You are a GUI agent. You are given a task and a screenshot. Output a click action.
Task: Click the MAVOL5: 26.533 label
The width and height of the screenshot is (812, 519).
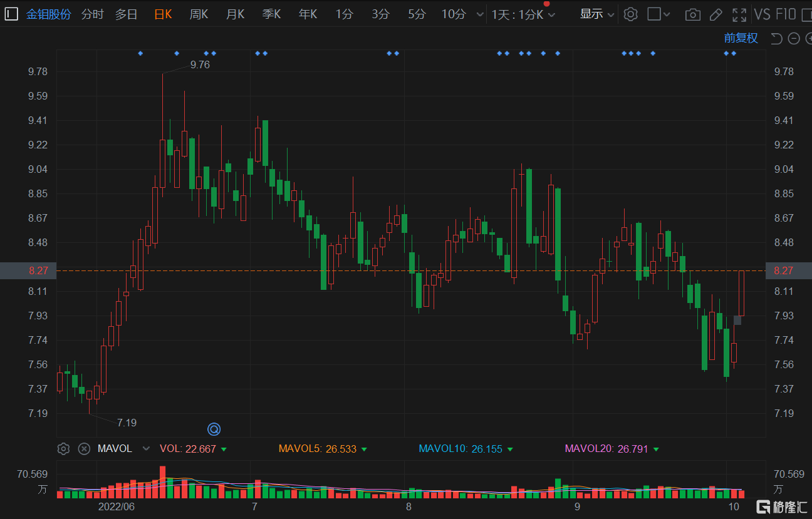point(318,449)
